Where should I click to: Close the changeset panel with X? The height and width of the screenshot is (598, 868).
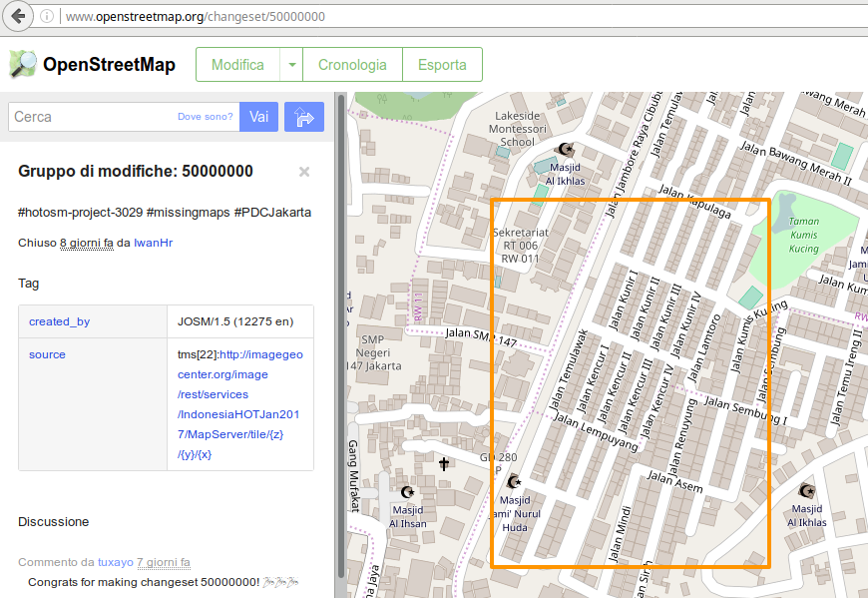[x=304, y=172]
